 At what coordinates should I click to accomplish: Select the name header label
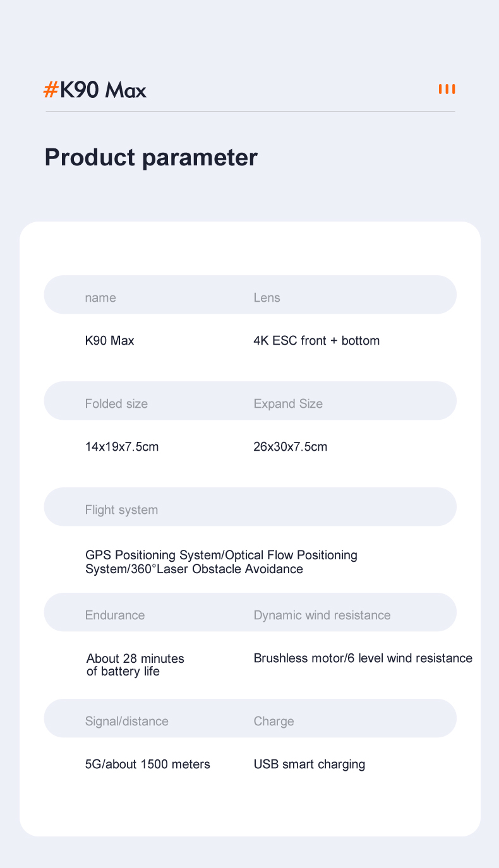100,298
